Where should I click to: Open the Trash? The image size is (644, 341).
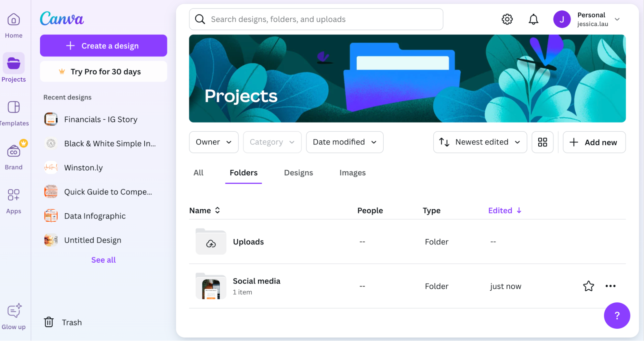[63, 322]
